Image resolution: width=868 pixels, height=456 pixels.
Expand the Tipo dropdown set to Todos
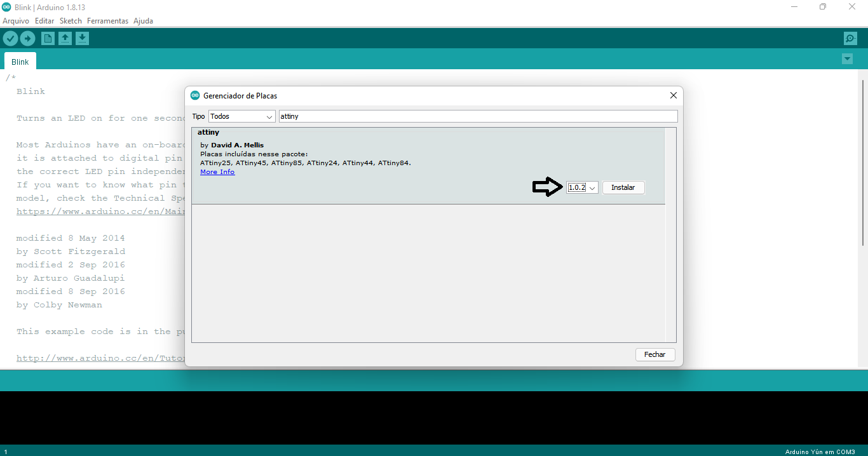tap(241, 117)
